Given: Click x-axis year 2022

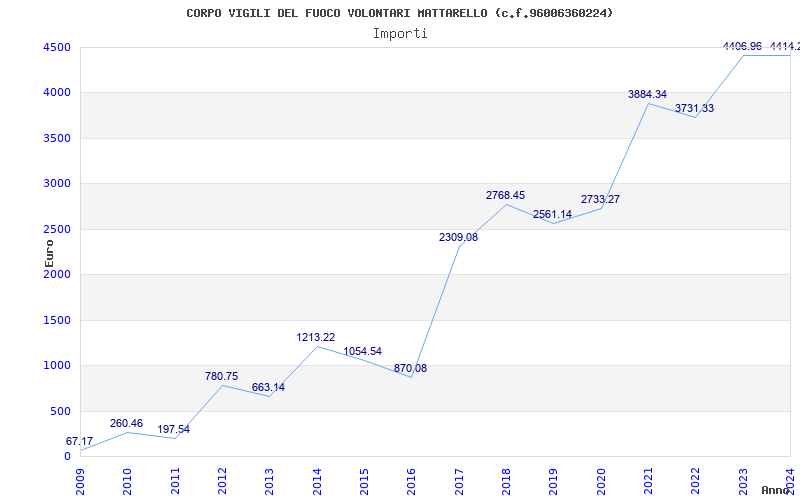Looking at the screenshot, I should click(x=695, y=482).
